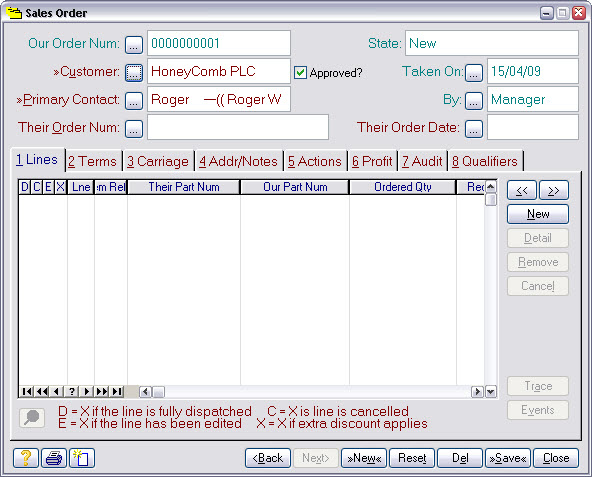Image resolution: width=592 pixels, height=477 pixels.
Task: Click the Close button at bottom right
Action: coord(556,458)
